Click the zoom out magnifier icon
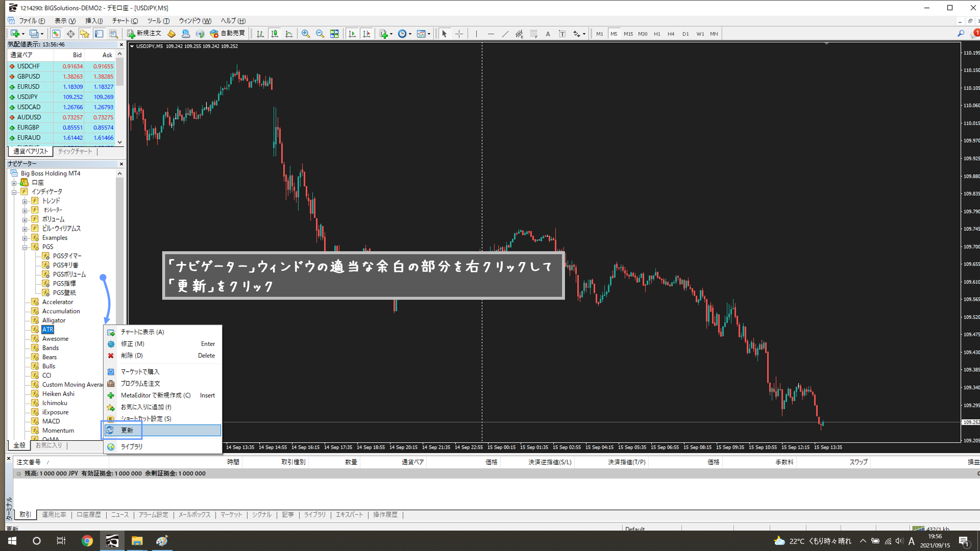980x551 pixels. (320, 34)
